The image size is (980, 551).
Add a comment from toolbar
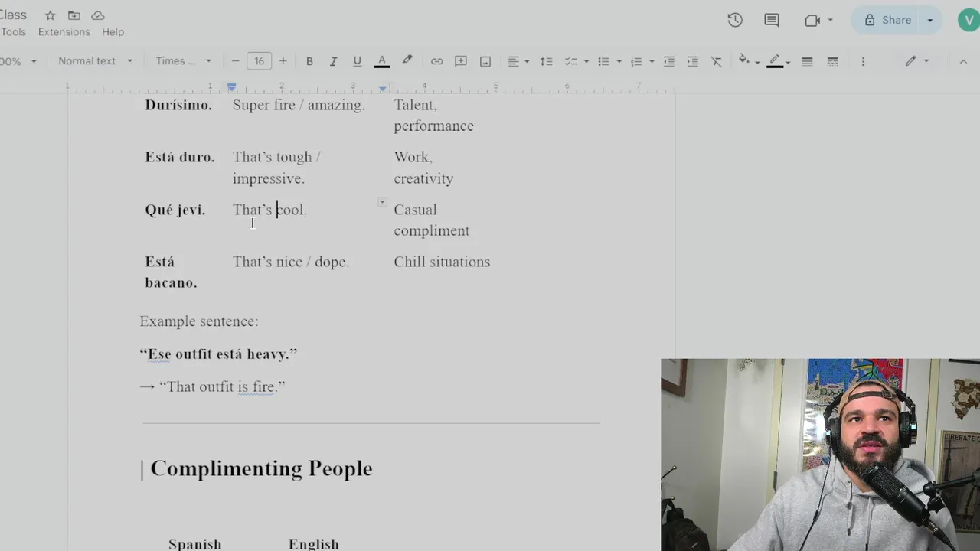point(461,61)
